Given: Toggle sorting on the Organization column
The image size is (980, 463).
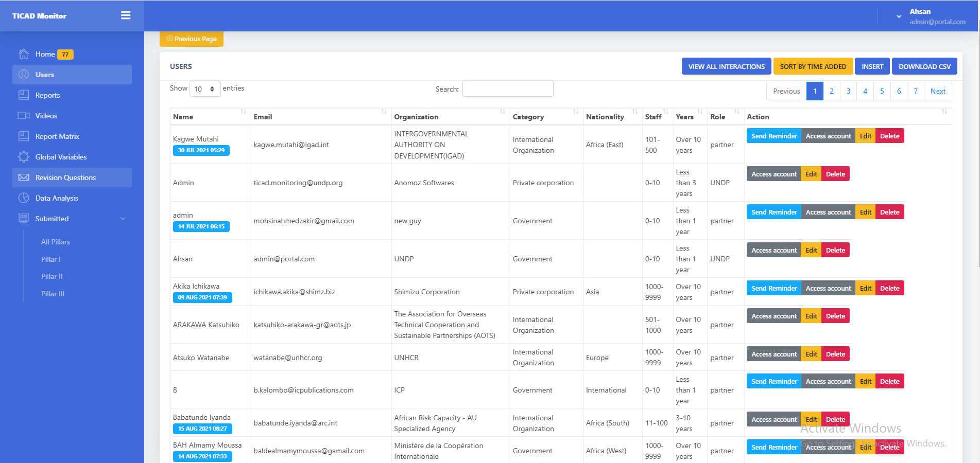Looking at the screenshot, I should tap(502, 112).
